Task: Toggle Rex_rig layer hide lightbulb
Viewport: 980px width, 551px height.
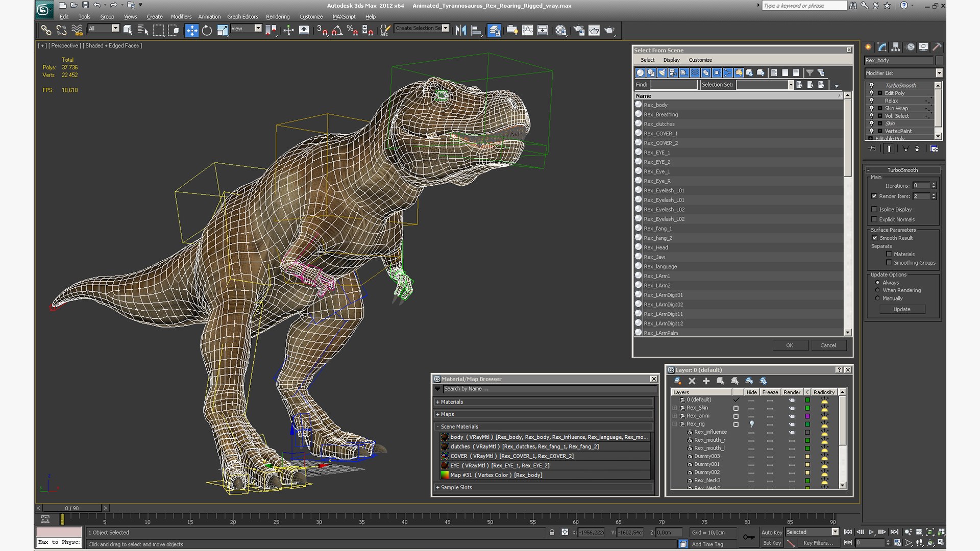Action: point(751,423)
